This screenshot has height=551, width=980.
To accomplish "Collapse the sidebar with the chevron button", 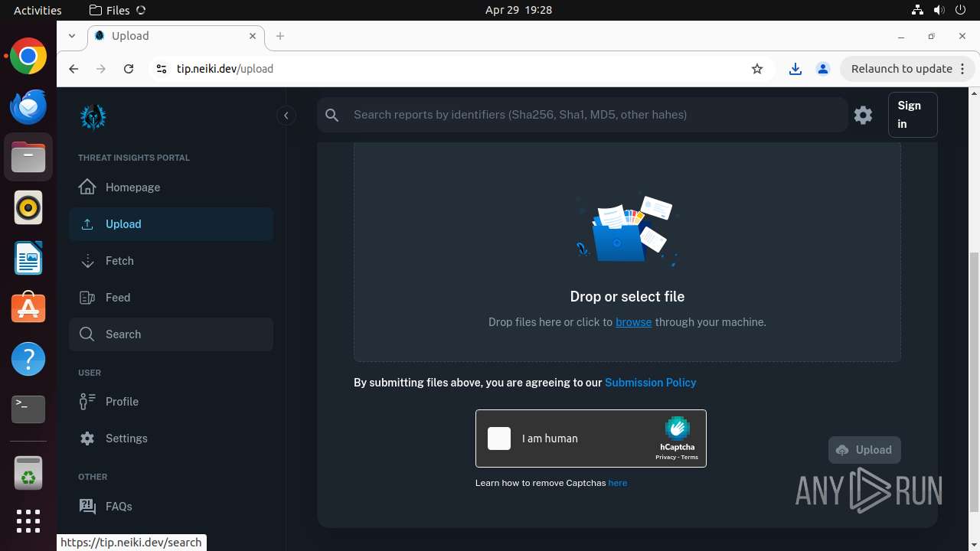I will click(x=286, y=116).
